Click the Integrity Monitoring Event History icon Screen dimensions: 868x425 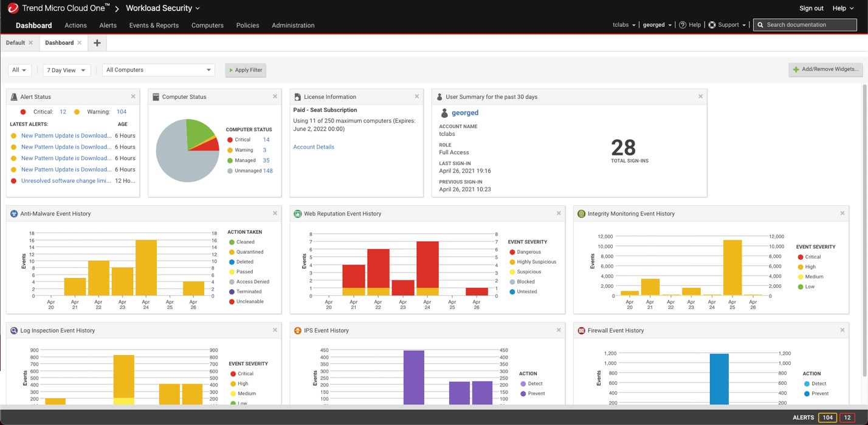pos(581,214)
